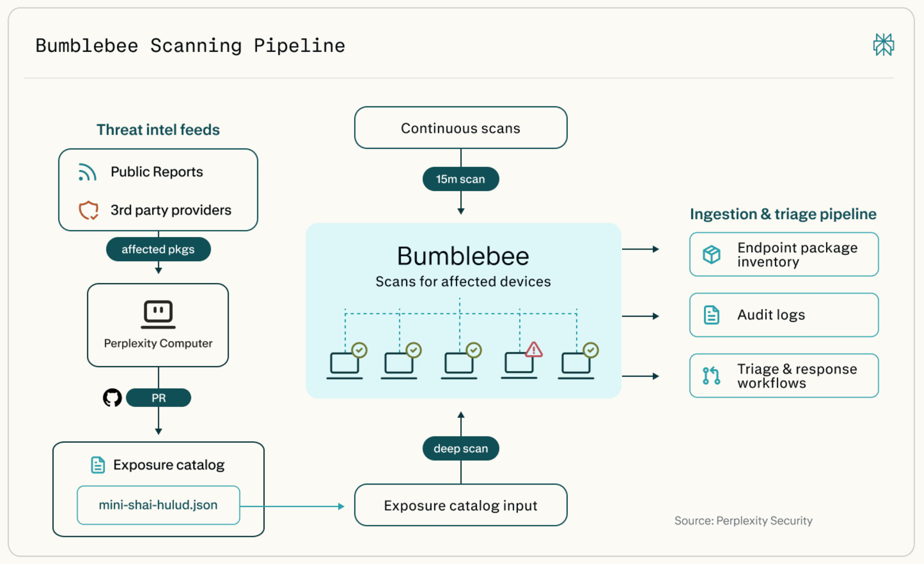Image resolution: width=924 pixels, height=564 pixels.
Task: Click the middle laptop icon under Bumblebee
Action: 459,365
